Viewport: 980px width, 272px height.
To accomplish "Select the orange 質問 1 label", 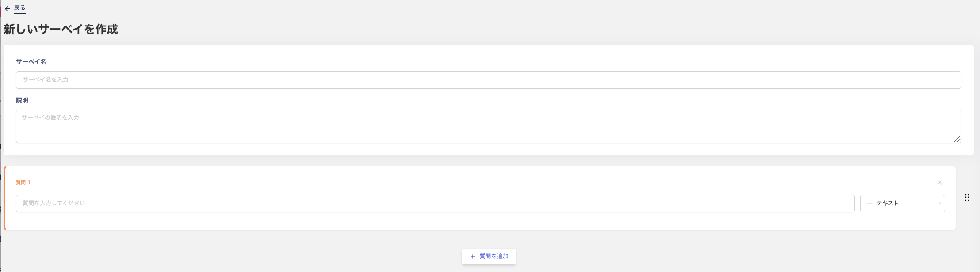I will 23,182.
